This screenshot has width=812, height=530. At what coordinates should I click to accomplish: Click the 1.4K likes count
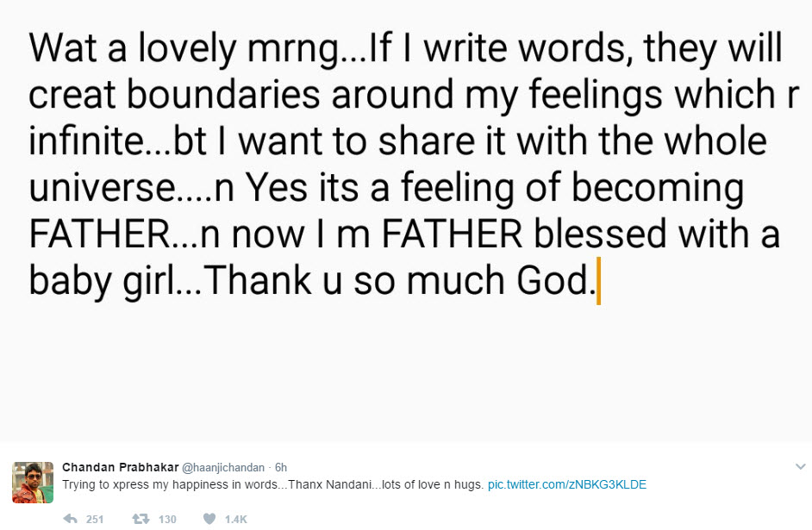coord(236,519)
